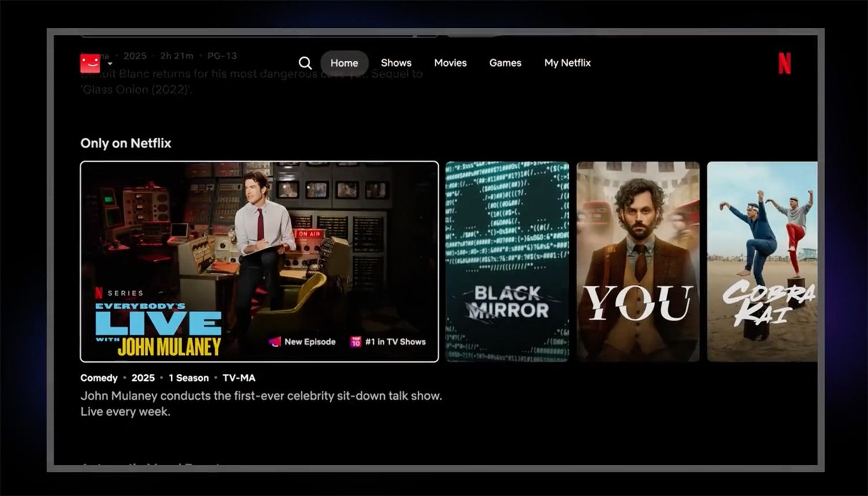Image resolution: width=868 pixels, height=496 pixels.
Task: Click the N Series logo on featured card
Action: (x=99, y=293)
